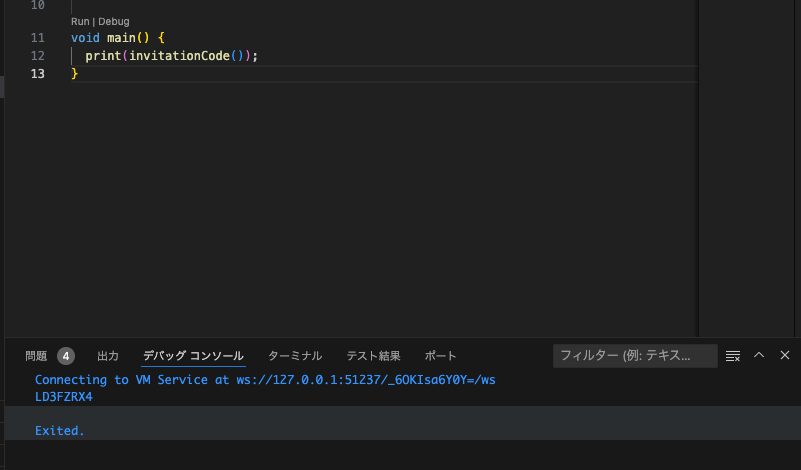This screenshot has width=801, height=470.
Task: Open the ポート (Ports) tab
Action: click(440, 356)
